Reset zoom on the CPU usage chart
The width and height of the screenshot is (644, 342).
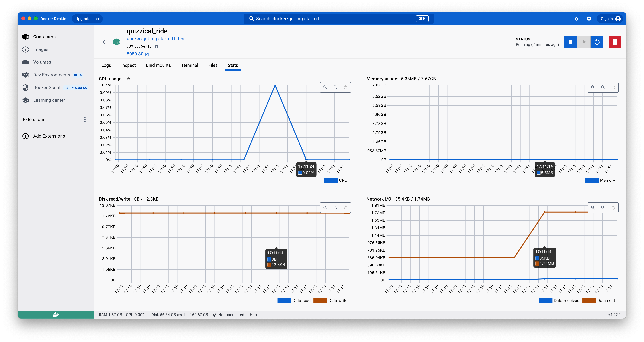pos(345,87)
